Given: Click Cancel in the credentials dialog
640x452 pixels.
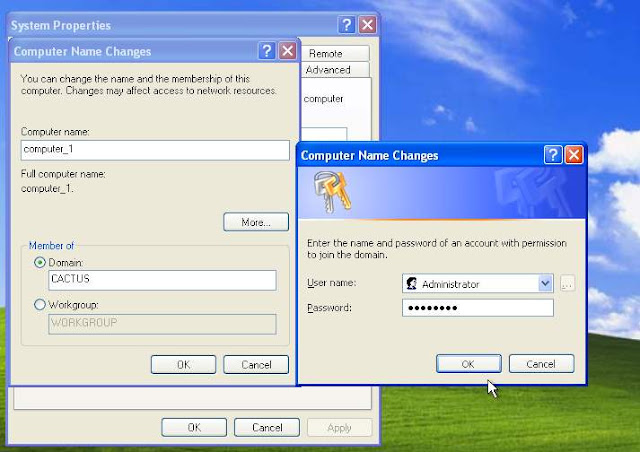Looking at the screenshot, I should [x=541, y=364].
